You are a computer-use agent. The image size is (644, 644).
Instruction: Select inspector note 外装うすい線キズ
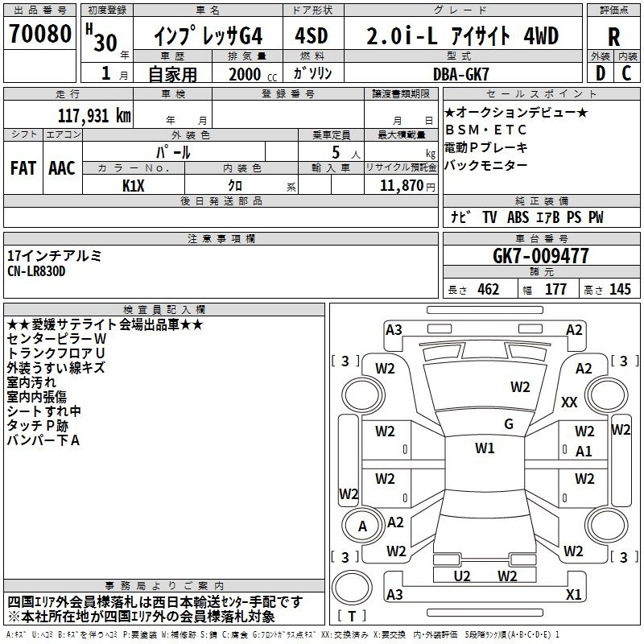[x=56, y=368]
